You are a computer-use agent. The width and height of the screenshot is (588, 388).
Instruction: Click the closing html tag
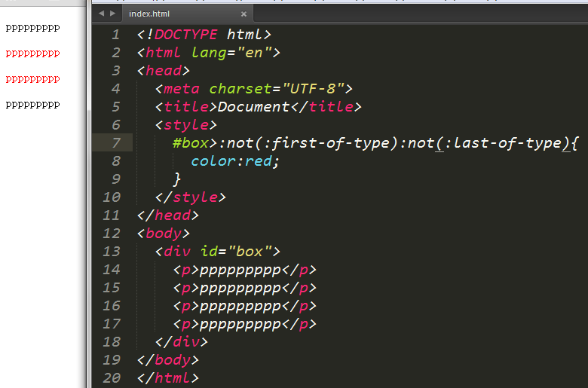click(x=168, y=378)
